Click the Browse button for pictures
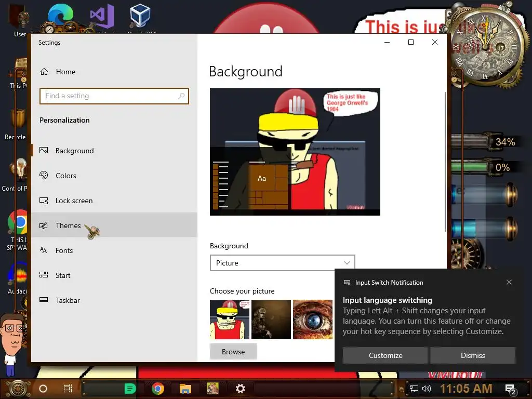This screenshot has height=399, width=532. pos(233,352)
